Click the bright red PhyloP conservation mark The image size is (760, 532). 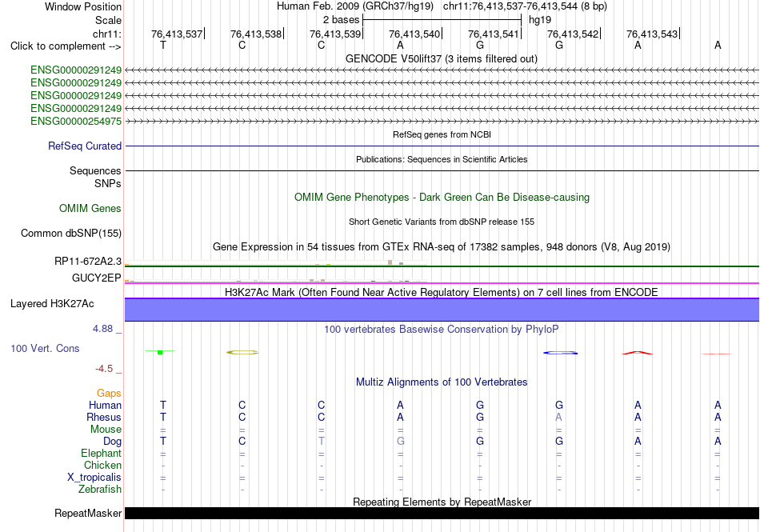tap(638, 353)
